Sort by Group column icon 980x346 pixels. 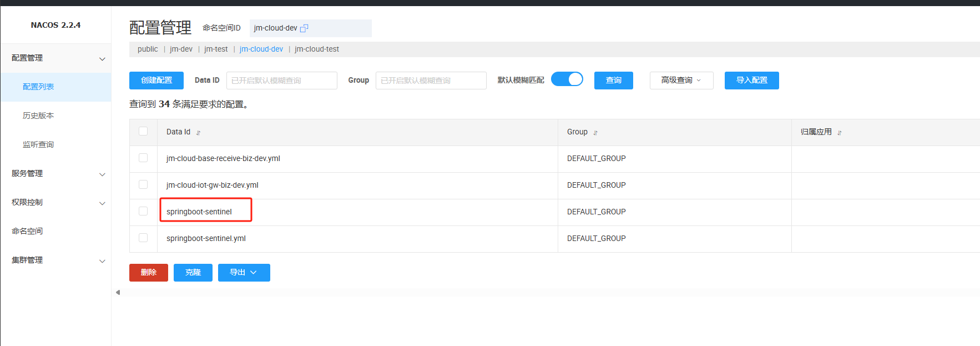[x=595, y=133]
